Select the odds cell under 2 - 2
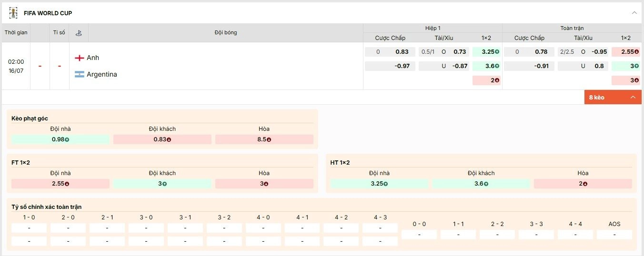 [497, 235]
